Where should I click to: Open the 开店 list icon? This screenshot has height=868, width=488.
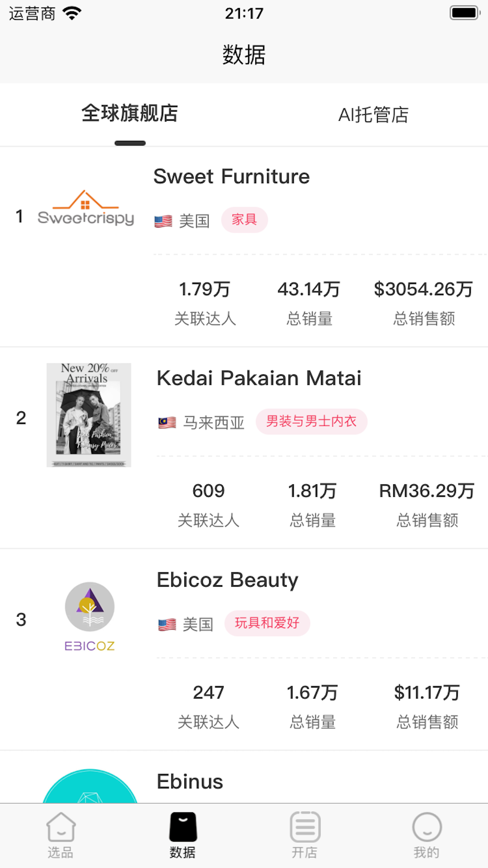point(305,827)
